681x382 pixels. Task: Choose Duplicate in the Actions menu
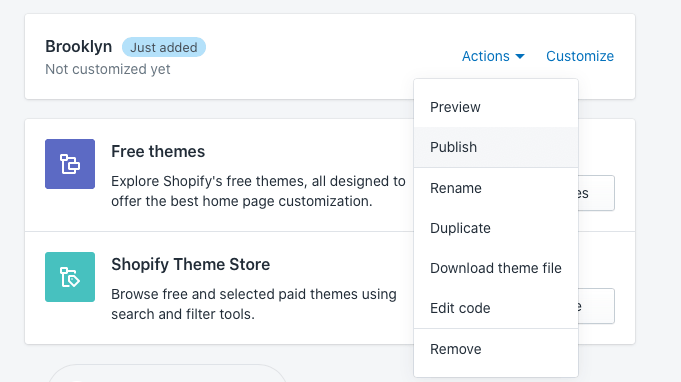pyautogui.click(x=496, y=228)
